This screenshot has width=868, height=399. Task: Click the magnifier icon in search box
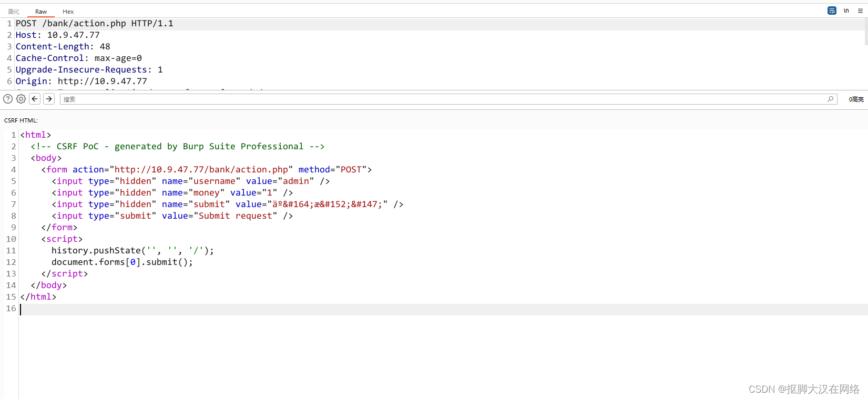point(831,99)
